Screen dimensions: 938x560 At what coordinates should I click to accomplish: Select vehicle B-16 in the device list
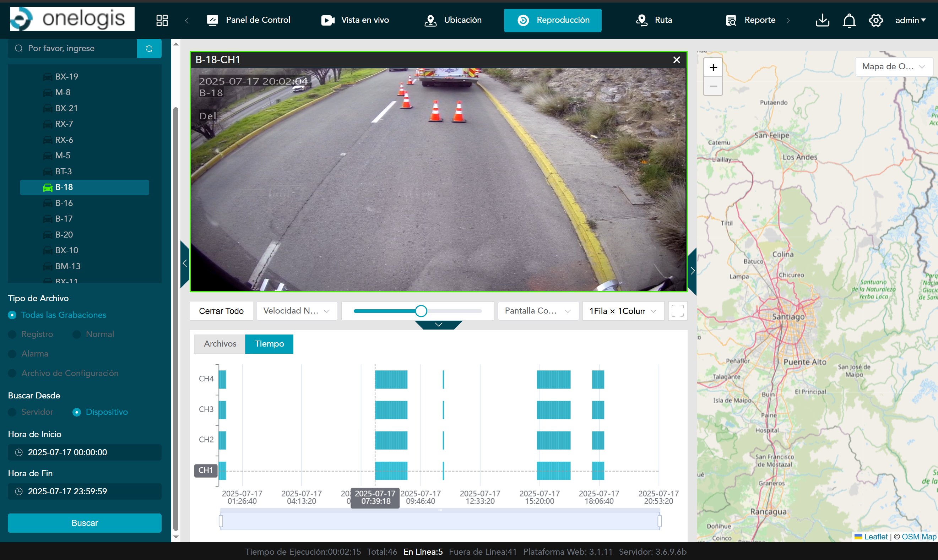tap(64, 203)
